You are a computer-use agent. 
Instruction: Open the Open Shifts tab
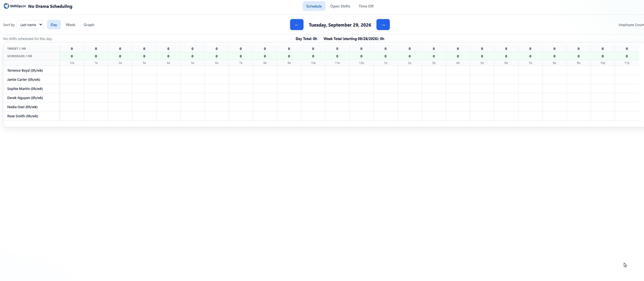pyautogui.click(x=340, y=6)
